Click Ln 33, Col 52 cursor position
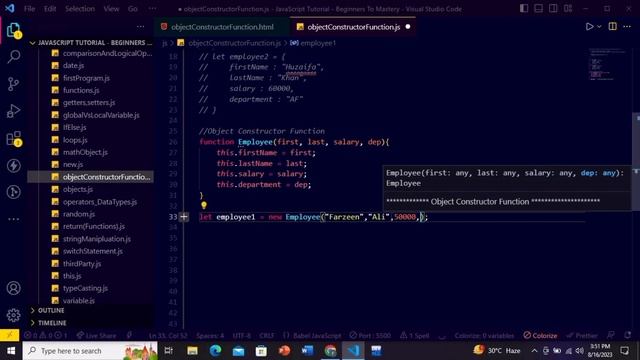 [168, 336]
